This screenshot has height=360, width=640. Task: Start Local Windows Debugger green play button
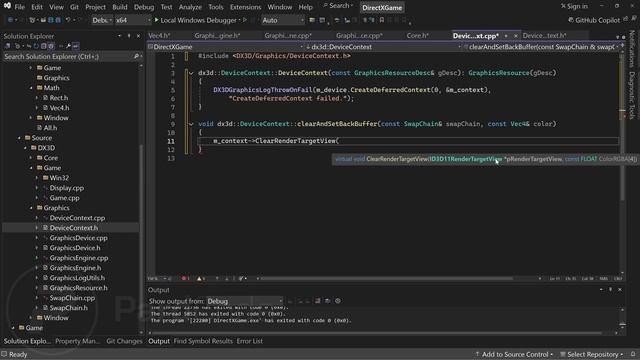click(156, 20)
